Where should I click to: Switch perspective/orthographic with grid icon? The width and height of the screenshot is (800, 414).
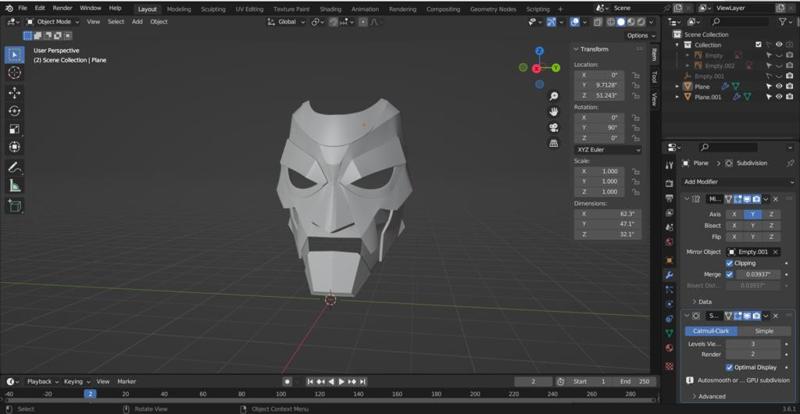(554, 143)
